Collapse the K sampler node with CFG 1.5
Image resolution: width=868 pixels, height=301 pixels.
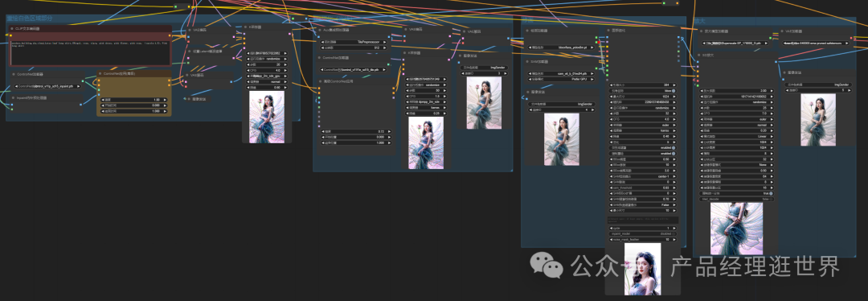(406, 53)
